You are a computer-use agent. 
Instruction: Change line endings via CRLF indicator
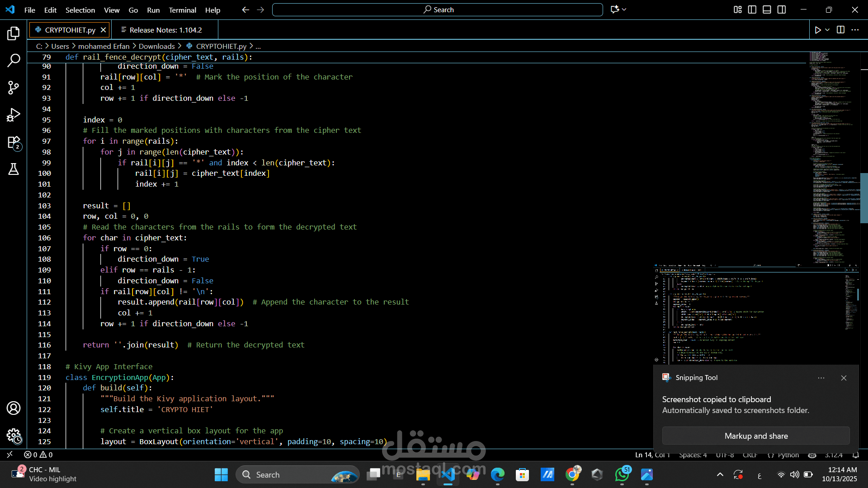750,455
